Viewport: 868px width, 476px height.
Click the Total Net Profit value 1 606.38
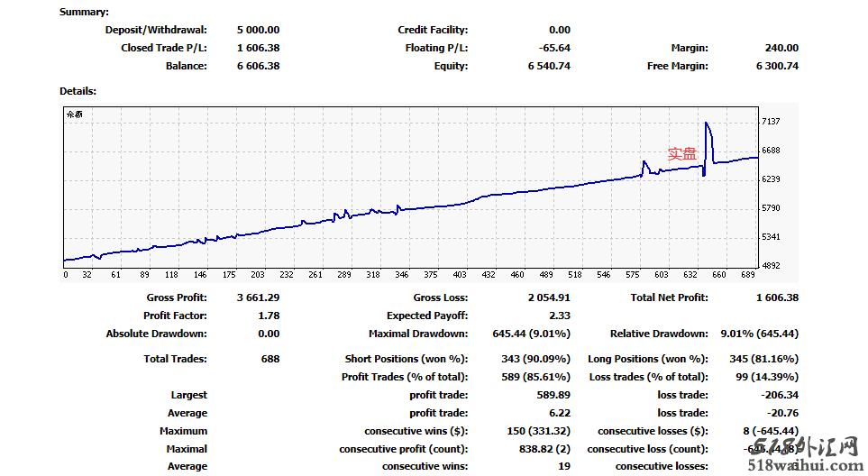point(777,297)
